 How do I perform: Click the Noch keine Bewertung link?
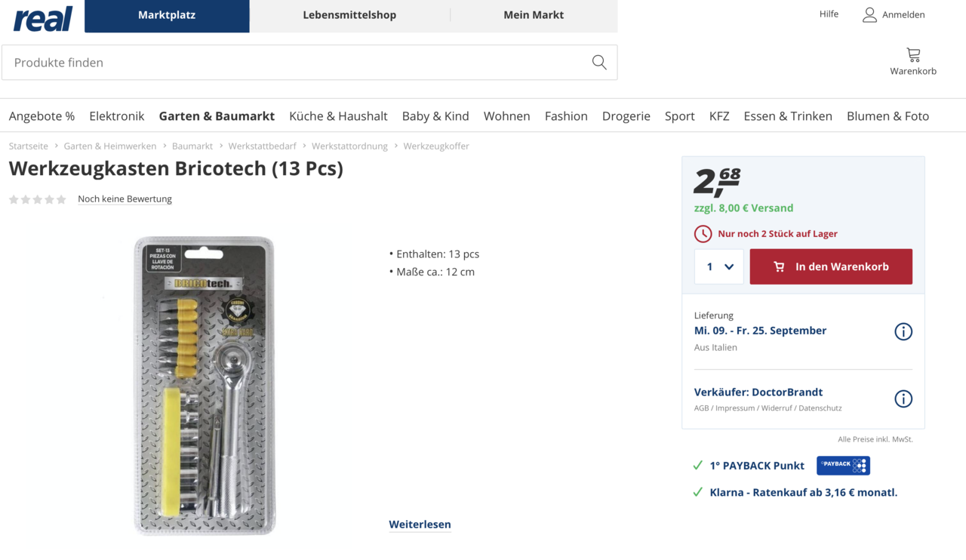coord(125,199)
